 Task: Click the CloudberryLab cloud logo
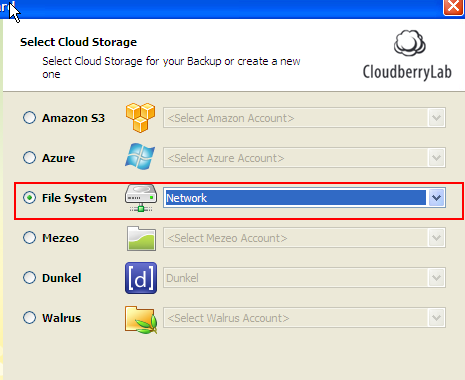pos(408,55)
